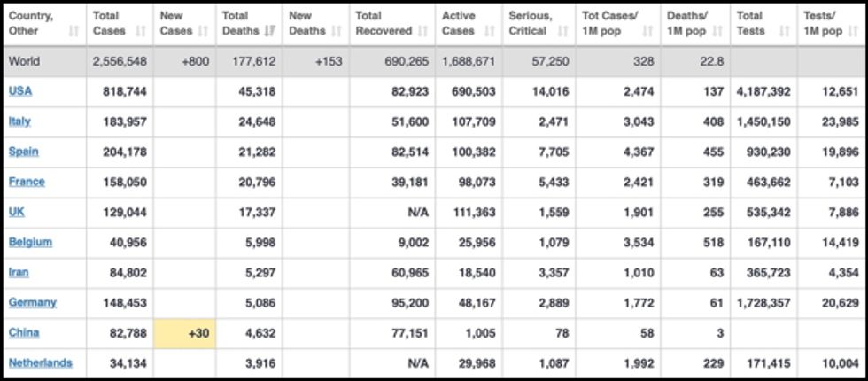Sort by Total Recovered arrow icon
868x381 pixels.
click(423, 32)
